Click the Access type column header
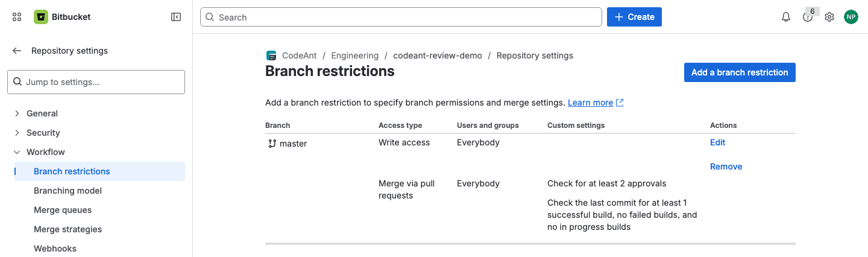 400,125
